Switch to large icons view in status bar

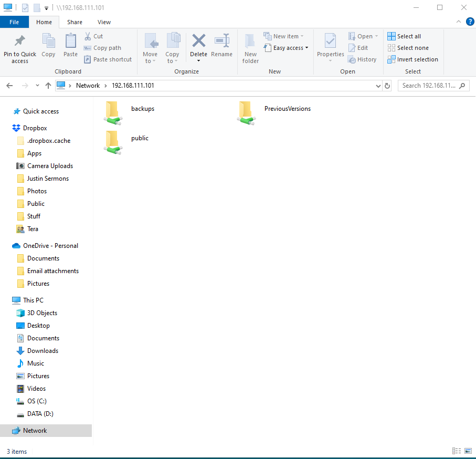(x=468, y=451)
